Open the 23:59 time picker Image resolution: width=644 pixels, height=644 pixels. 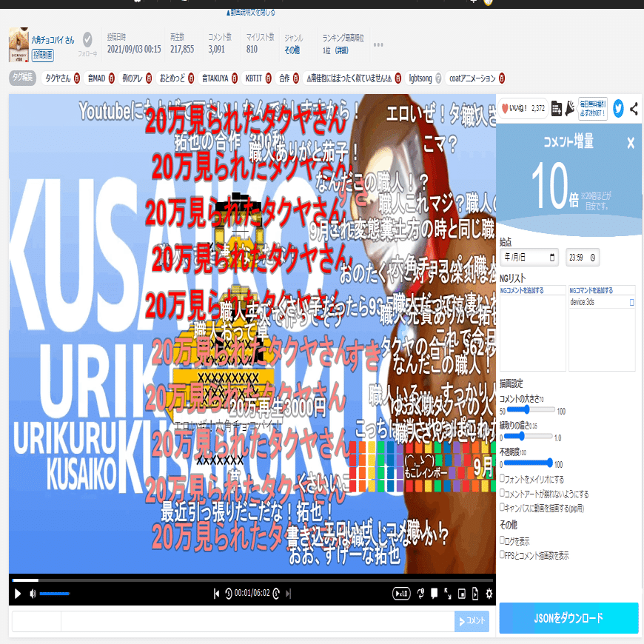pos(583,258)
